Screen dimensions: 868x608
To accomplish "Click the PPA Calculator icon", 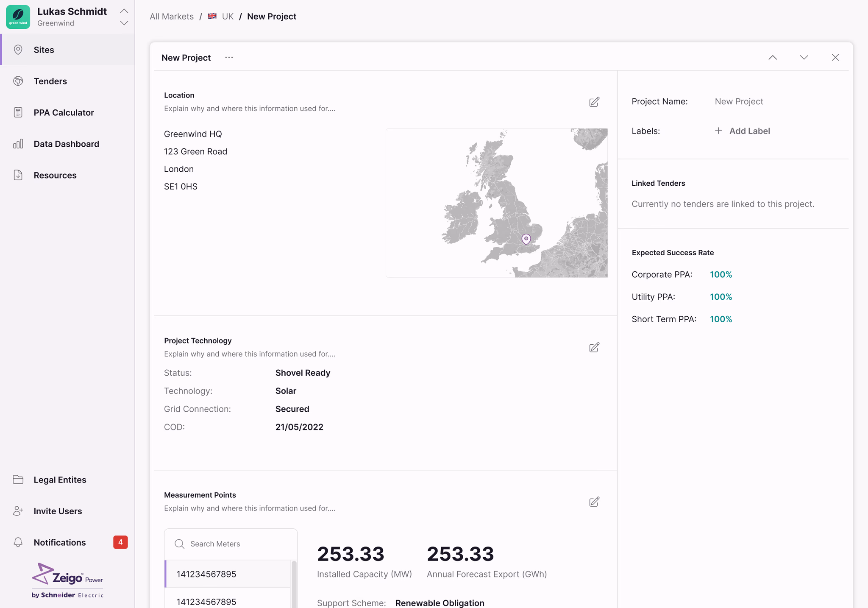I will [18, 112].
